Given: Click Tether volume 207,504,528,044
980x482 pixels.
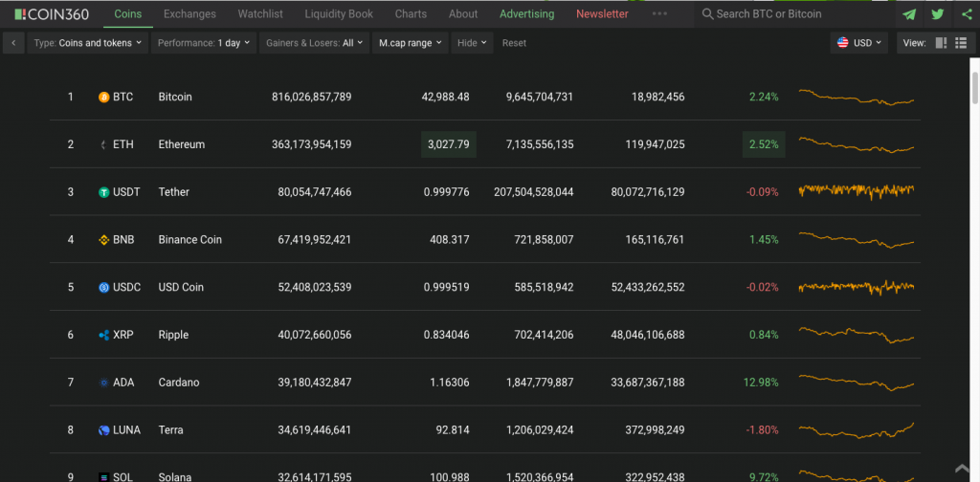Looking at the screenshot, I should 534,192.
